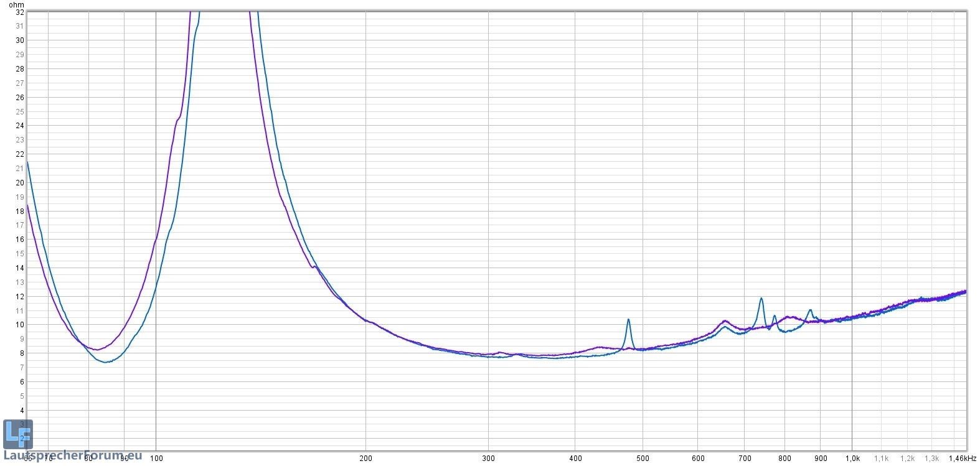Click the small blue peak near 770 Hz

775,316
